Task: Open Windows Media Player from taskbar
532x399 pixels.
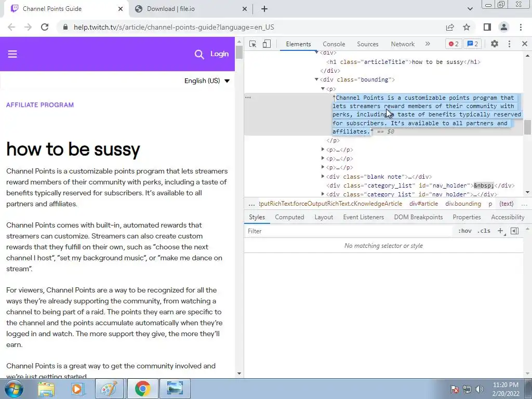Action: click(x=77, y=389)
